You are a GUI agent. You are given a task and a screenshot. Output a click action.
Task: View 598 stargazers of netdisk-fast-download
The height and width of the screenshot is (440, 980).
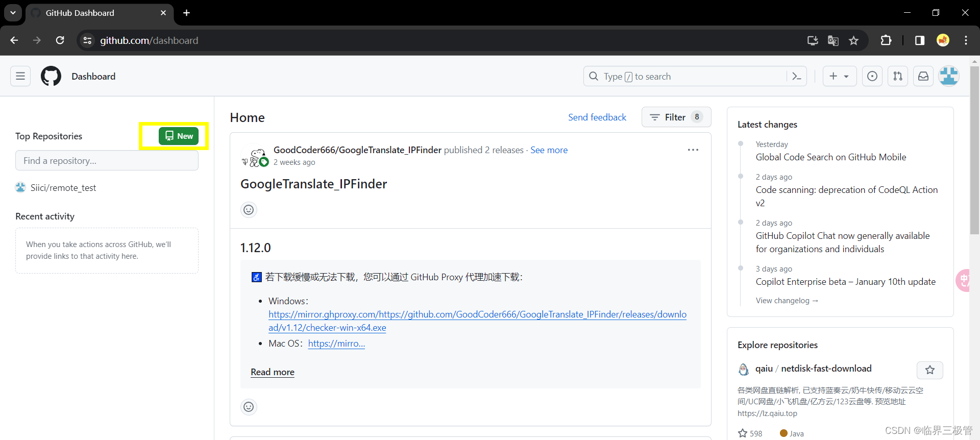click(x=750, y=433)
